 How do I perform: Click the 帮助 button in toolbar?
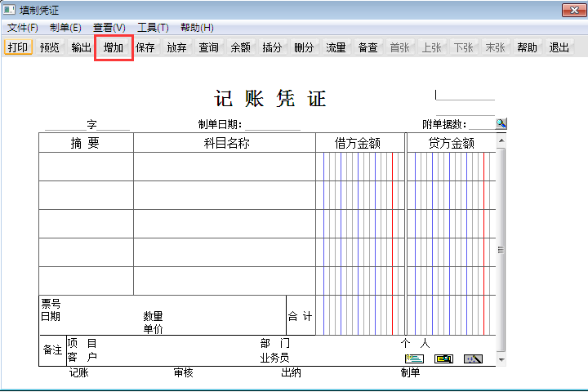528,47
